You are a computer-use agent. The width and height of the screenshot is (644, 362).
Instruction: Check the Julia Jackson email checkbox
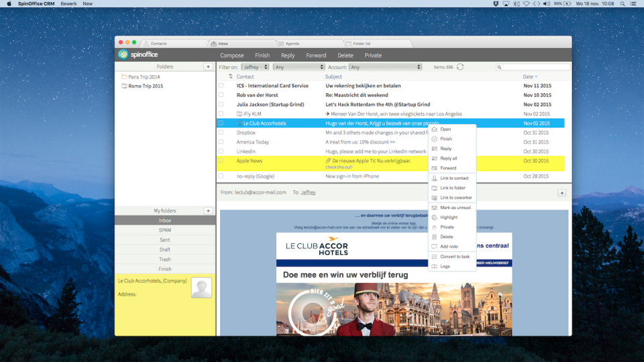coord(221,105)
